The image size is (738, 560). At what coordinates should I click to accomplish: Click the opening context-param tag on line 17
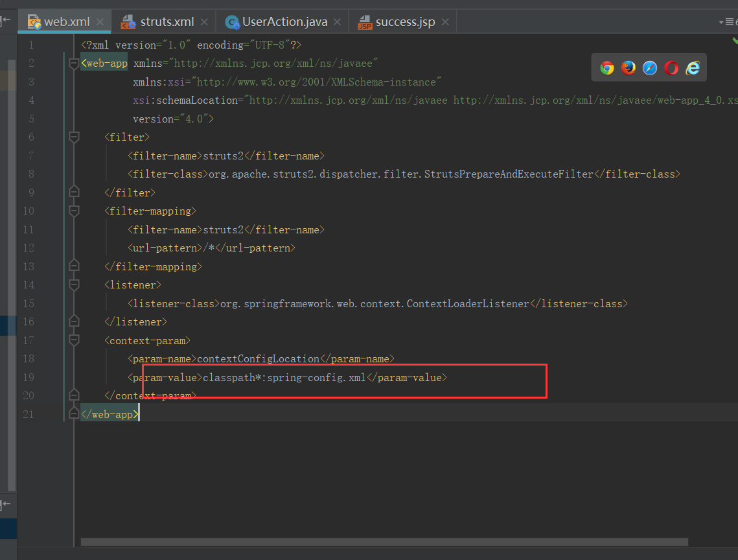click(x=147, y=340)
